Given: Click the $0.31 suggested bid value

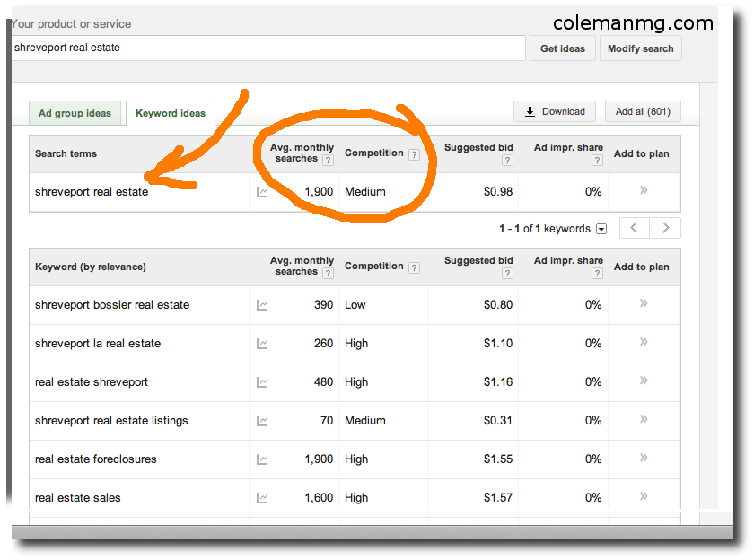Looking at the screenshot, I should tap(498, 421).
